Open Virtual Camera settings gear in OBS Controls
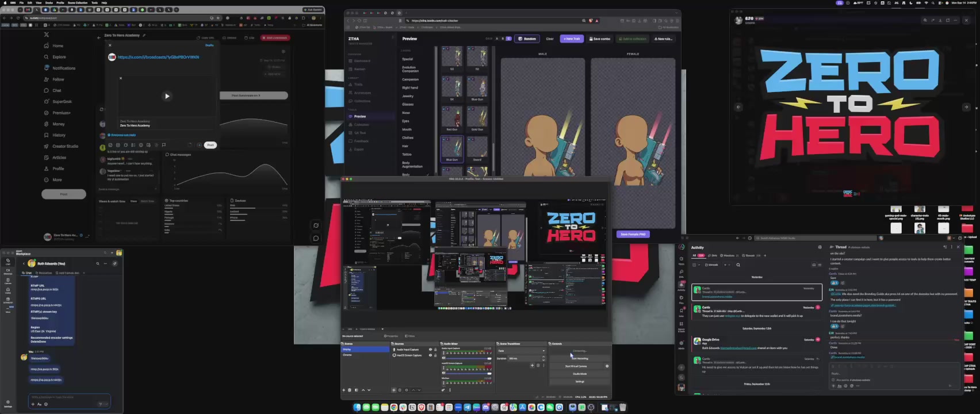The width and height of the screenshot is (980, 414). (607, 366)
